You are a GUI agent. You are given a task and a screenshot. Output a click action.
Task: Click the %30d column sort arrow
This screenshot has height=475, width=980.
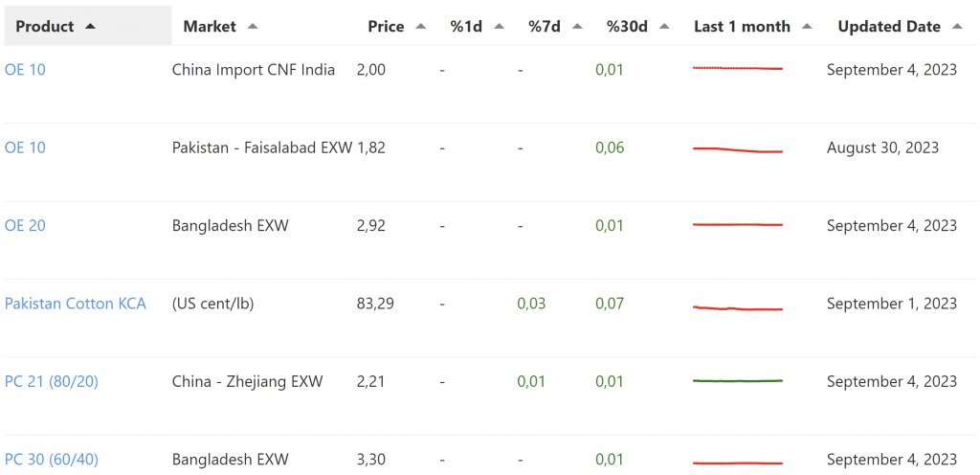click(664, 27)
